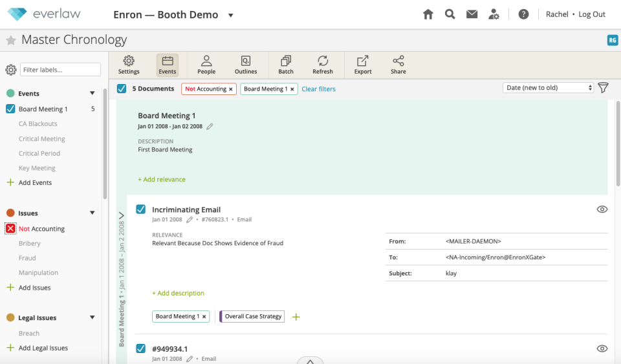Toggle the Not Accounting exclusion box
Viewport: 621px width, 364px height.
tap(11, 229)
